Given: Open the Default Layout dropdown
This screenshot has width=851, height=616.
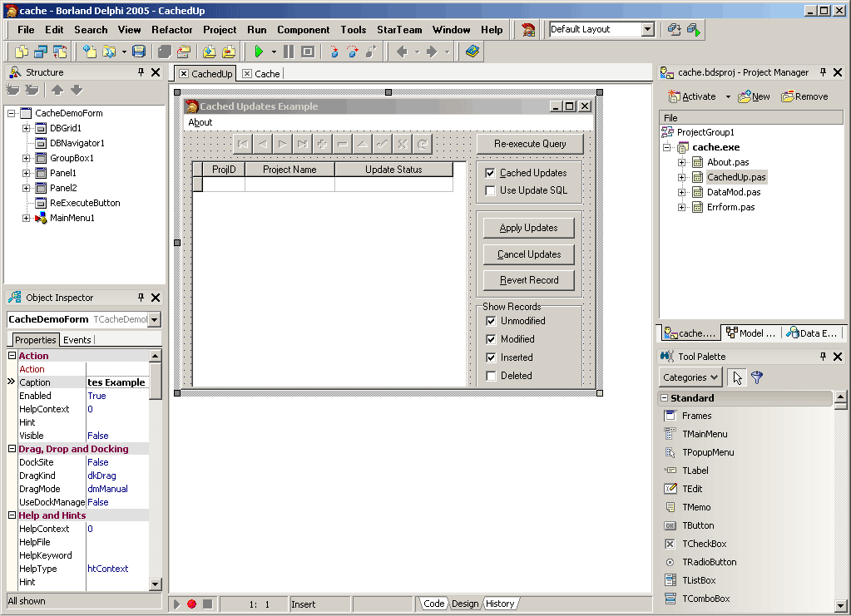Looking at the screenshot, I should pos(647,30).
